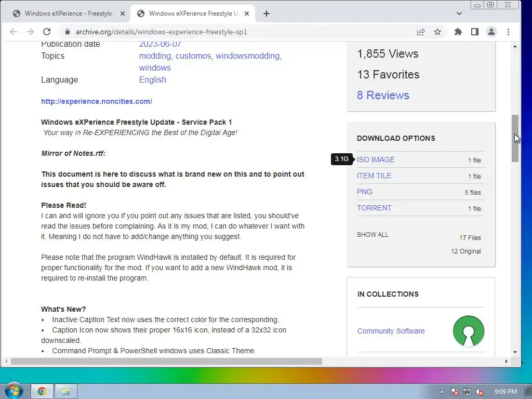Screen dimensions: 532x399
Task: Click the 12 Original files text
Action: (x=466, y=251)
